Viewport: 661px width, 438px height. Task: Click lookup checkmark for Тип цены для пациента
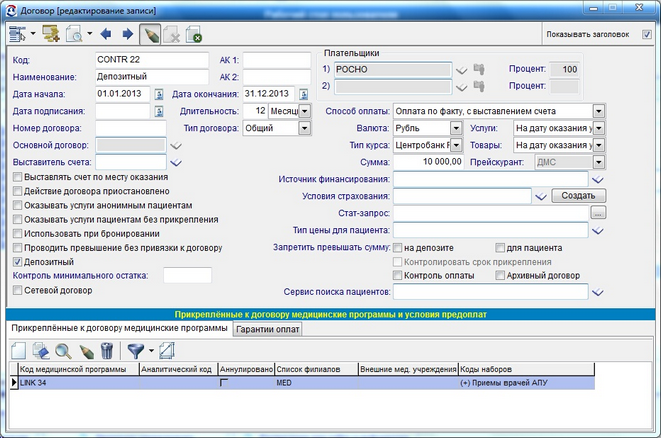(x=598, y=231)
